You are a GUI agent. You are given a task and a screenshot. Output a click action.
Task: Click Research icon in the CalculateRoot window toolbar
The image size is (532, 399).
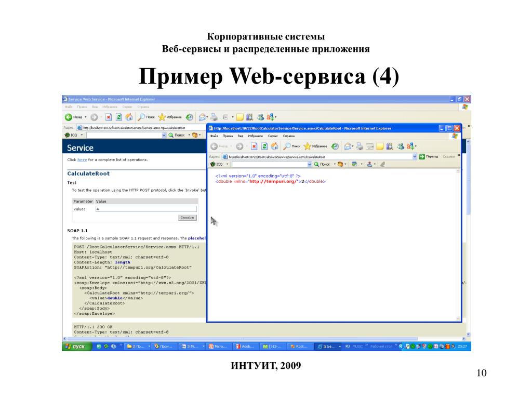point(390,146)
